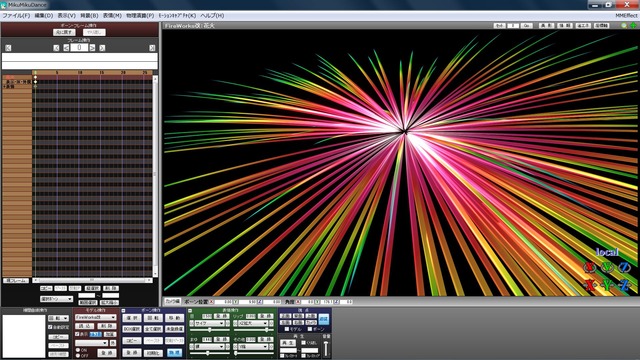This screenshot has height=360, width=640.
Task: Click previous その他 morph arrow
Action: pyautogui.click(x=235, y=347)
